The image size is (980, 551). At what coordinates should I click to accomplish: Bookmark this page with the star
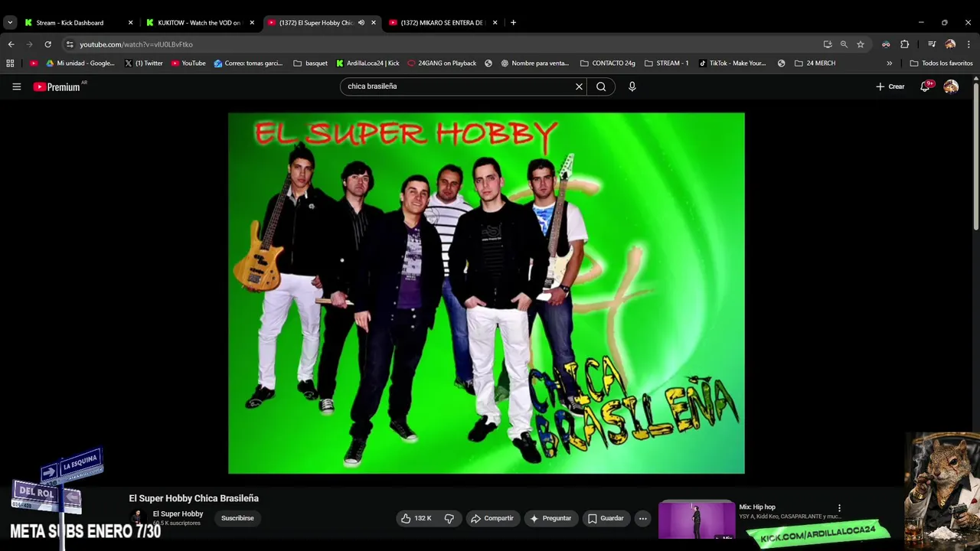[861, 44]
